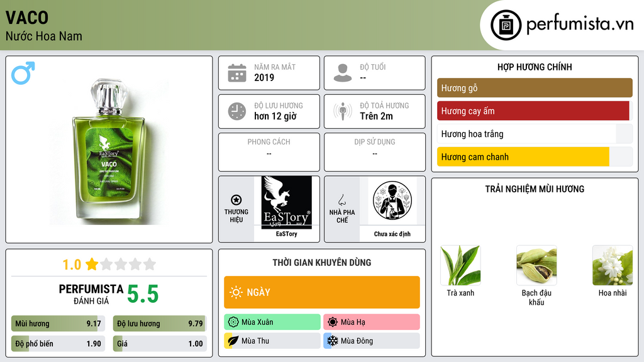Image resolution: width=644 pixels, height=362 pixels.
Task: Click the clock icon beside Độ lưu hương
Action: coord(237,111)
